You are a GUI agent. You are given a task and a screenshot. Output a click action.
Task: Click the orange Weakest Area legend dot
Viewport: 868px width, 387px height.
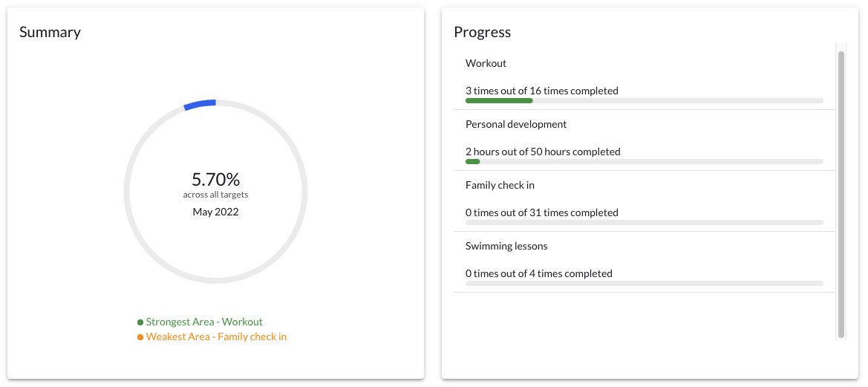click(x=140, y=337)
